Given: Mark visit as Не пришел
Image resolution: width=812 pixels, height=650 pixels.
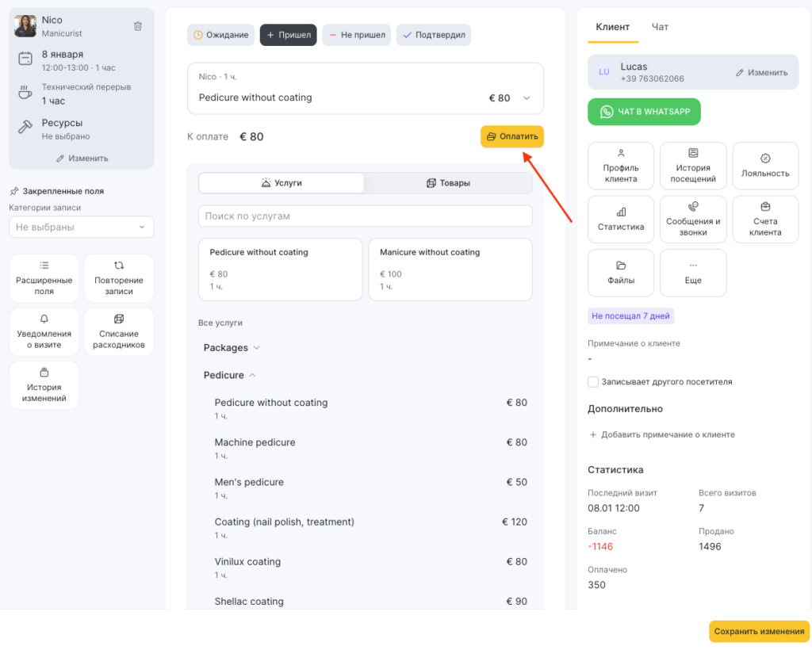Looking at the screenshot, I should pos(356,35).
